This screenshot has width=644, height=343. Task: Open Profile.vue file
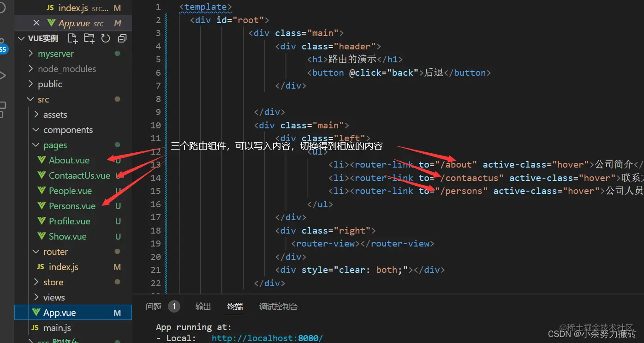pos(70,221)
